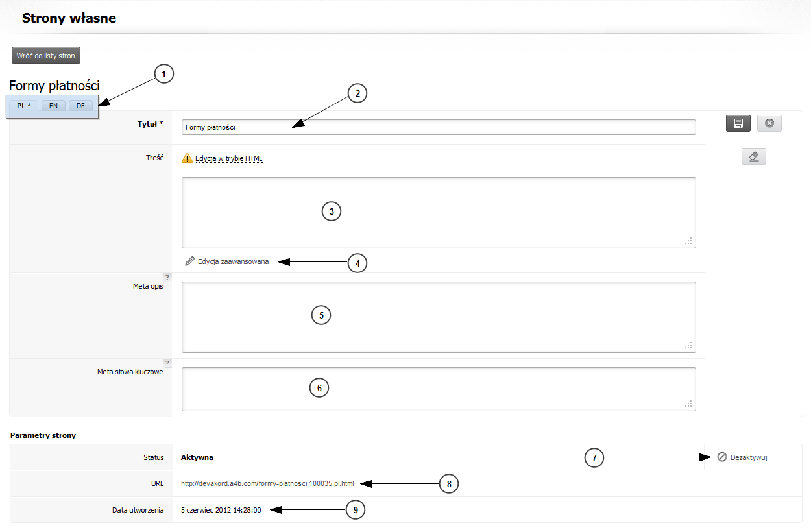Click the Dezaktywuj prohibition circle icon
The width and height of the screenshot is (811, 532).
click(722, 457)
